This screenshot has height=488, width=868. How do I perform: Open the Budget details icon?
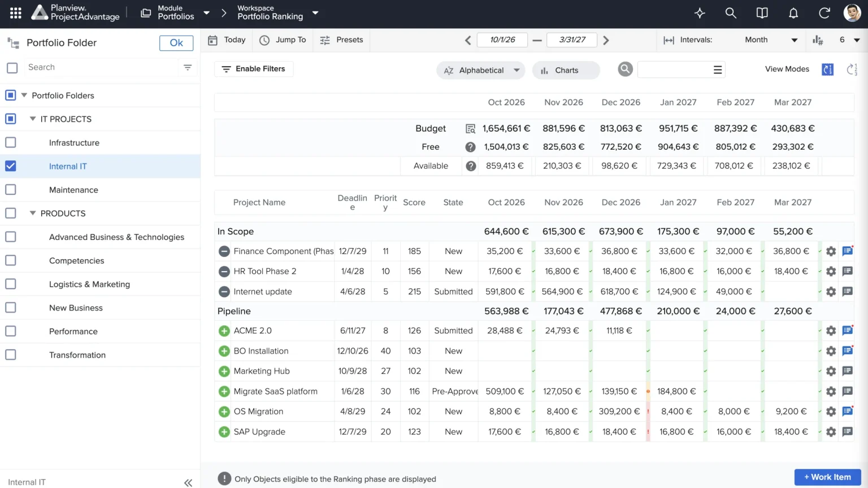point(470,129)
